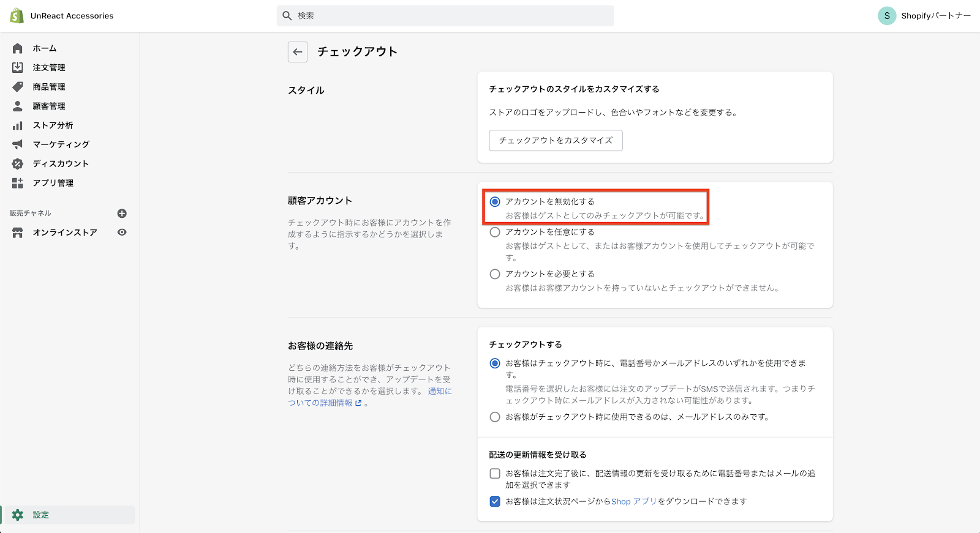Open 顧客管理 in the sidebar
The image size is (980, 533).
click(x=49, y=106)
